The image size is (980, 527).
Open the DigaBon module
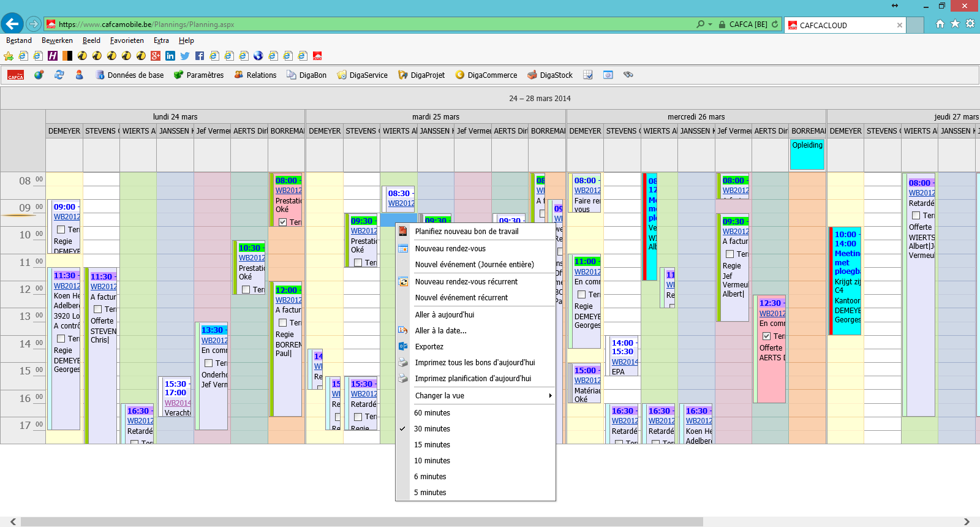(306, 75)
